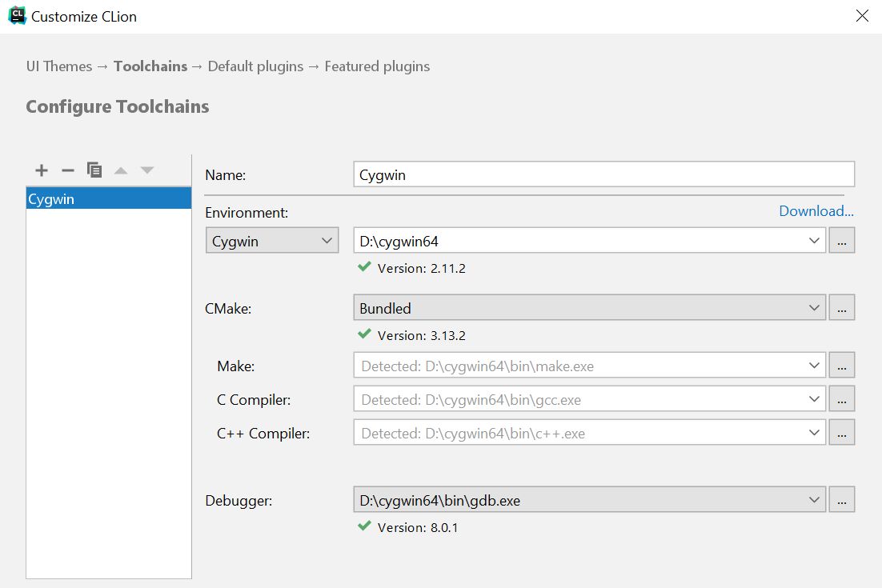882x588 pixels.
Task: Select Cygwin toolchain in the list
Action: pos(109,198)
